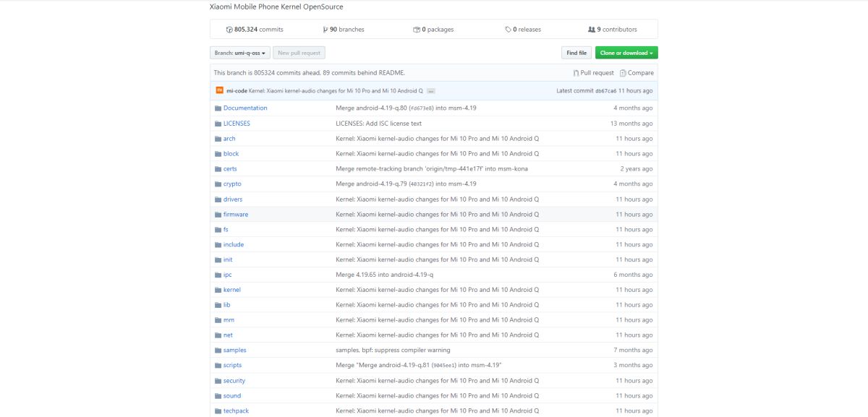Open commit hash 40321f2 link
The image size is (868, 417).
(x=420, y=184)
